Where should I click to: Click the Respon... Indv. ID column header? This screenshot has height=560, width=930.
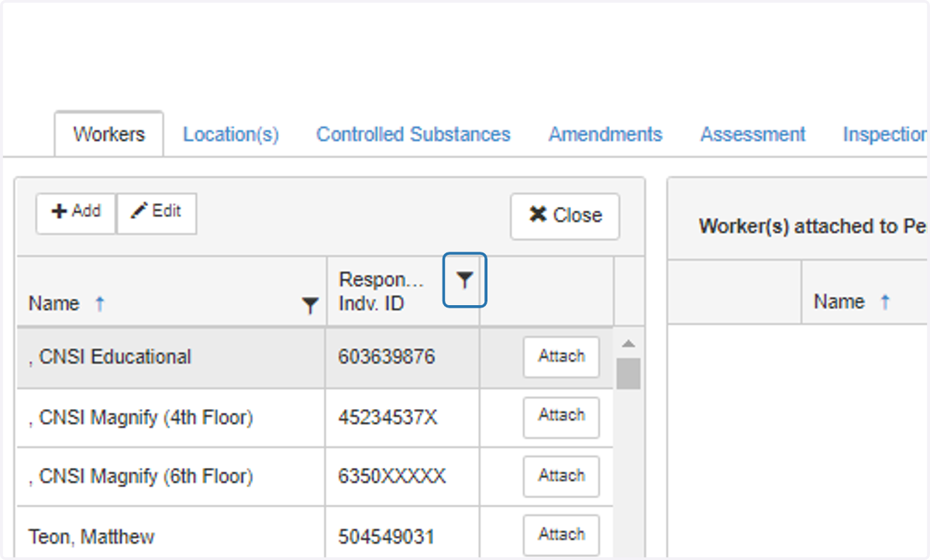[382, 291]
